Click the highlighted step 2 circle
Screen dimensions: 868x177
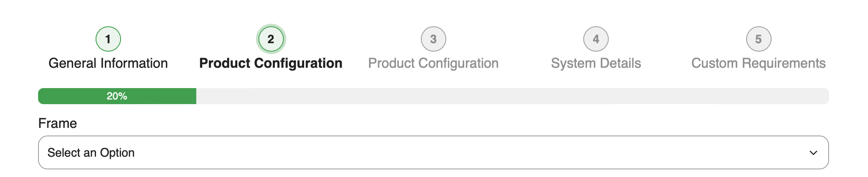[x=271, y=39]
